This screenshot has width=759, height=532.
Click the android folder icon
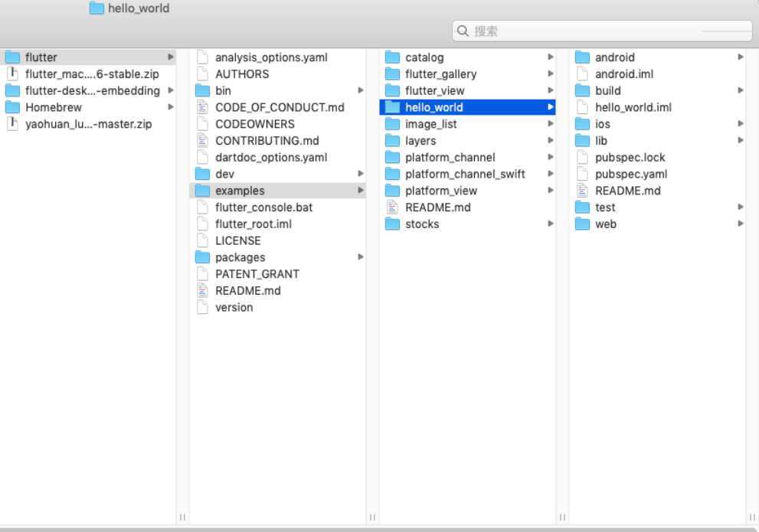click(582, 57)
